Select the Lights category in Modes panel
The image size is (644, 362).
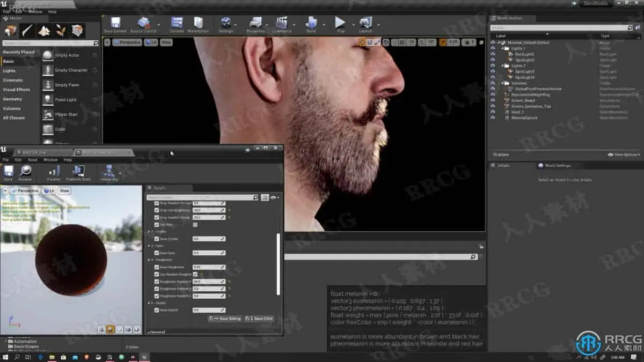tap(10, 71)
